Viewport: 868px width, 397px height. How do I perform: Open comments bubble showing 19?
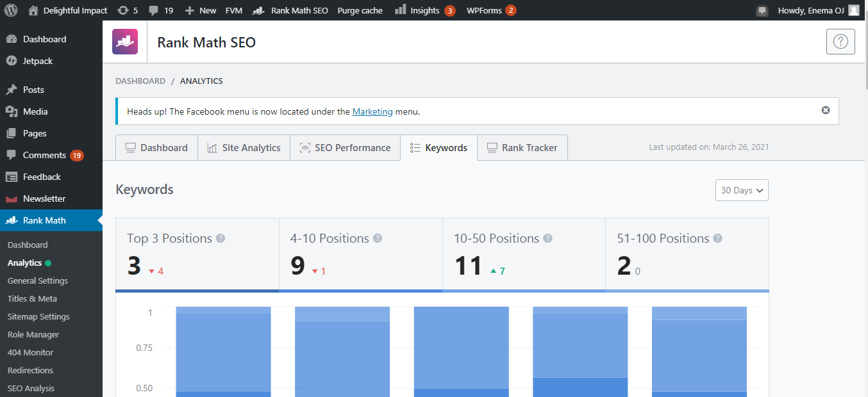(161, 10)
